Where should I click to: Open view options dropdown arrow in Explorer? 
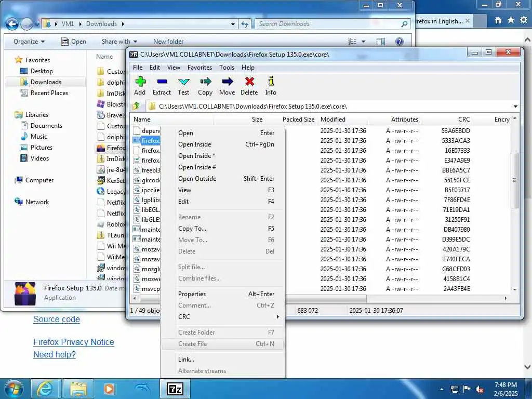coord(363,42)
